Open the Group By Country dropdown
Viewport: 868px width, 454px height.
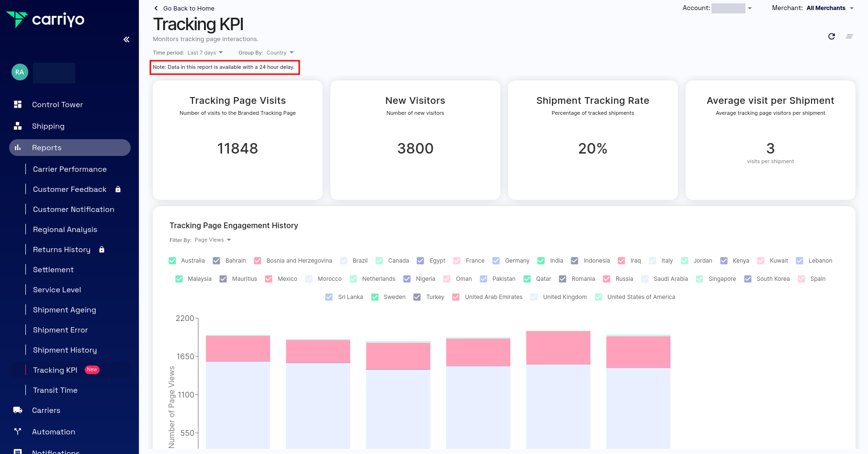(x=280, y=53)
